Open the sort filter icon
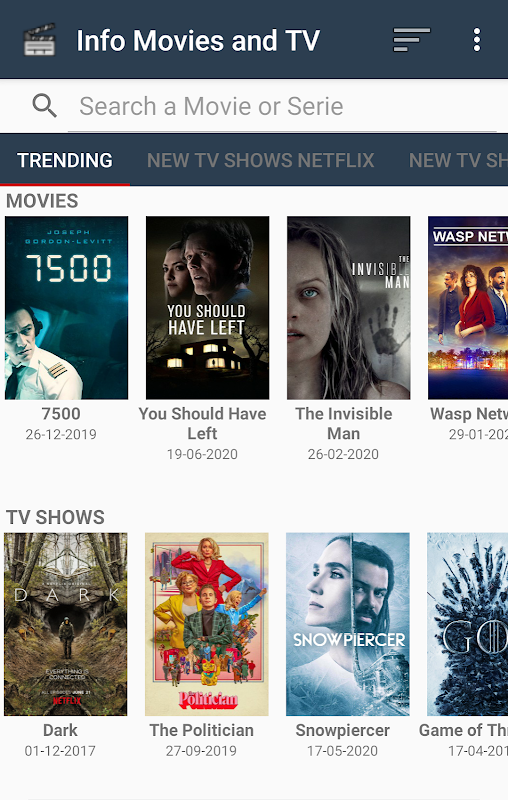Image resolution: width=508 pixels, height=800 pixels. (x=412, y=40)
